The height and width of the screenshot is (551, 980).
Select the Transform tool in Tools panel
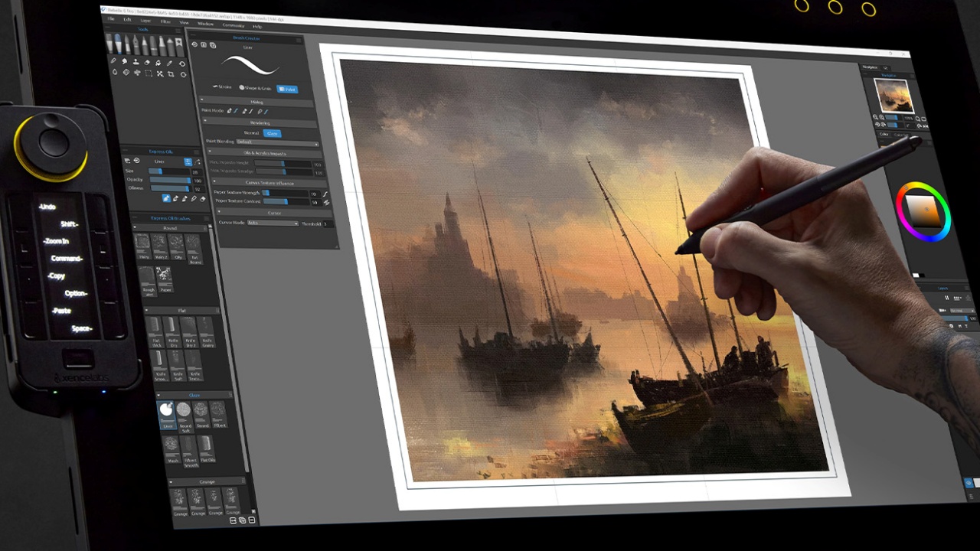click(x=159, y=73)
